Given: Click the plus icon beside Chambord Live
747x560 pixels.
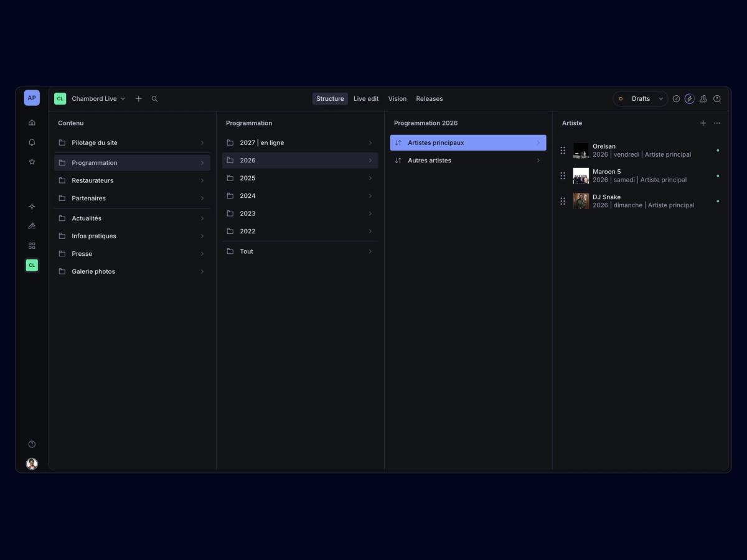Looking at the screenshot, I should (139, 99).
